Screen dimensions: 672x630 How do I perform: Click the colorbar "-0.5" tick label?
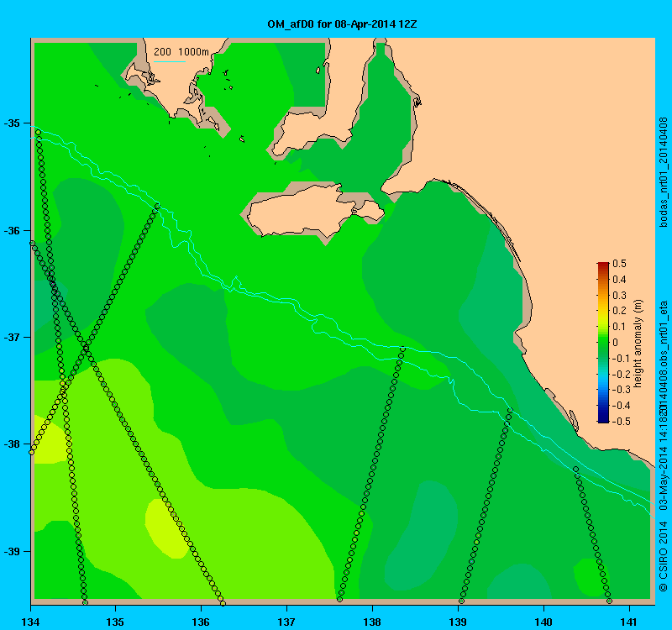pyautogui.click(x=620, y=422)
